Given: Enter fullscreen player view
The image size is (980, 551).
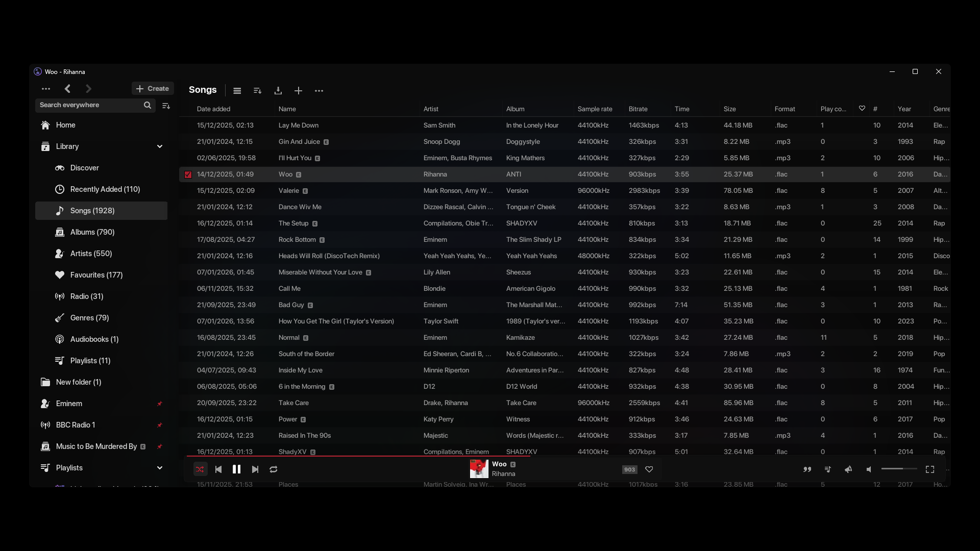Looking at the screenshot, I should tap(930, 469).
